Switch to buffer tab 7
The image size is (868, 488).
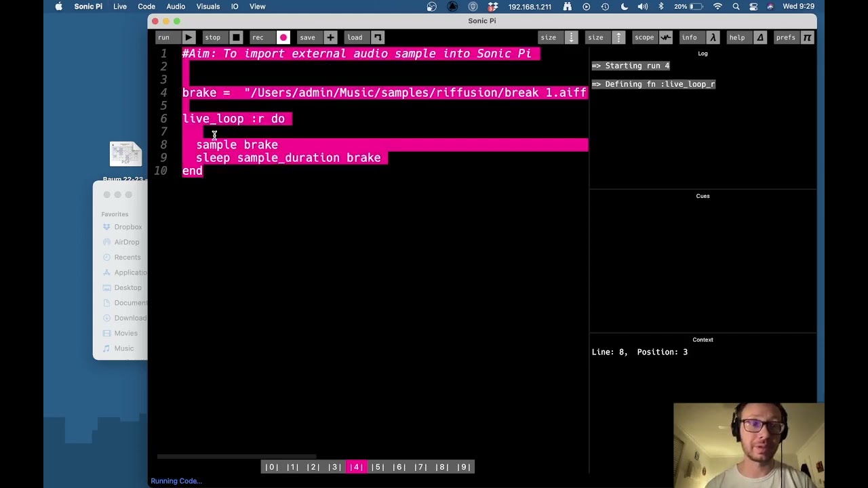[420, 467]
